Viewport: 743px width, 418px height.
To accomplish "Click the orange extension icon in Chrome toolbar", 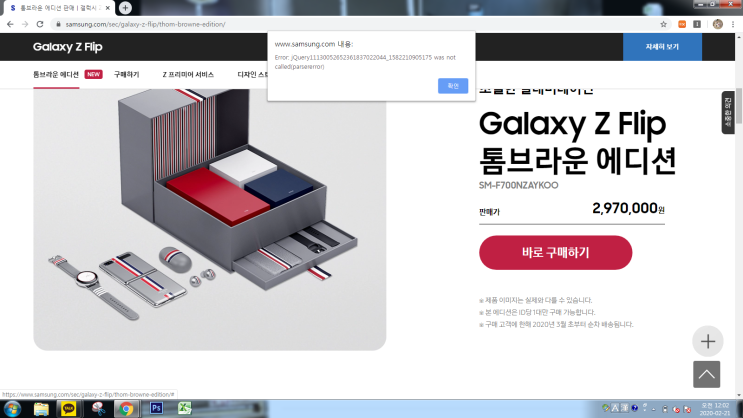I will pyautogui.click(x=682, y=24).
